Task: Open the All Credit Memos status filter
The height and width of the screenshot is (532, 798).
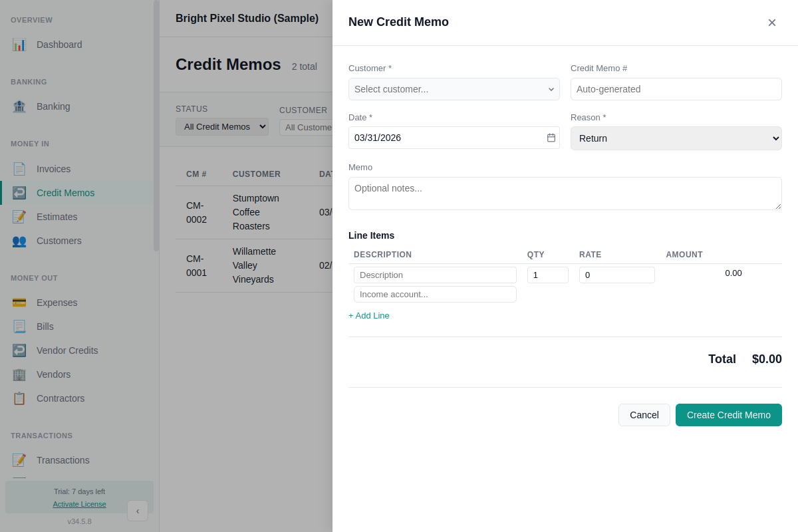Action: tap(221, 126)
